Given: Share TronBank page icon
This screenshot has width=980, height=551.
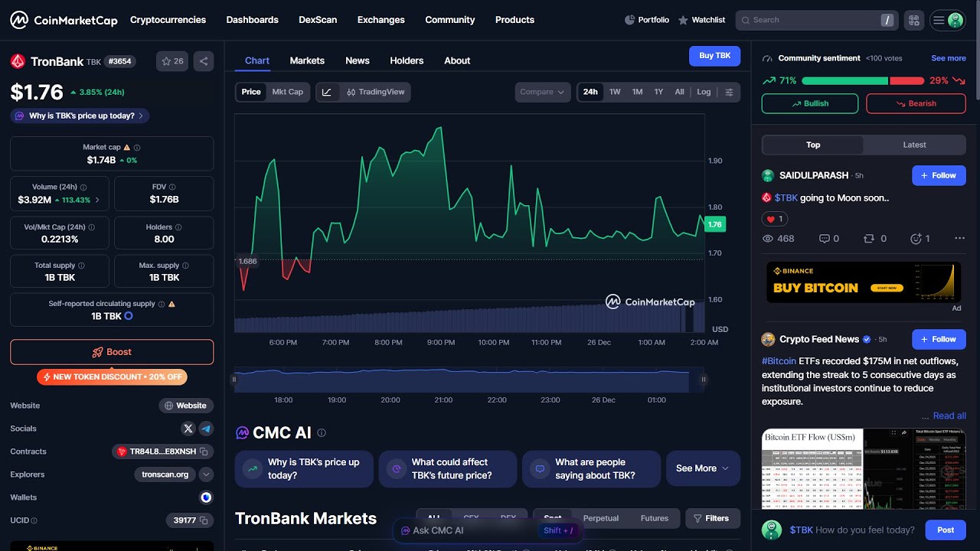Looking at the screenshot, I should click(x=204, y=61).
